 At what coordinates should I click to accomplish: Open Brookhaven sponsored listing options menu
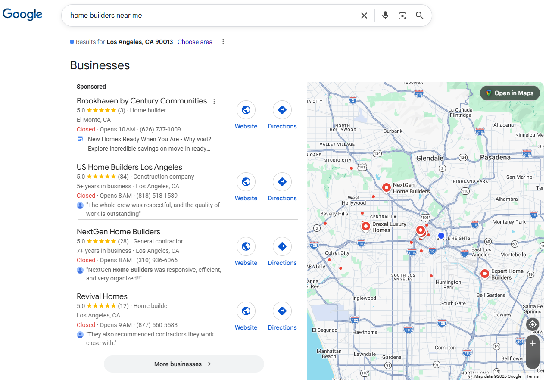[x=214, y=102]
